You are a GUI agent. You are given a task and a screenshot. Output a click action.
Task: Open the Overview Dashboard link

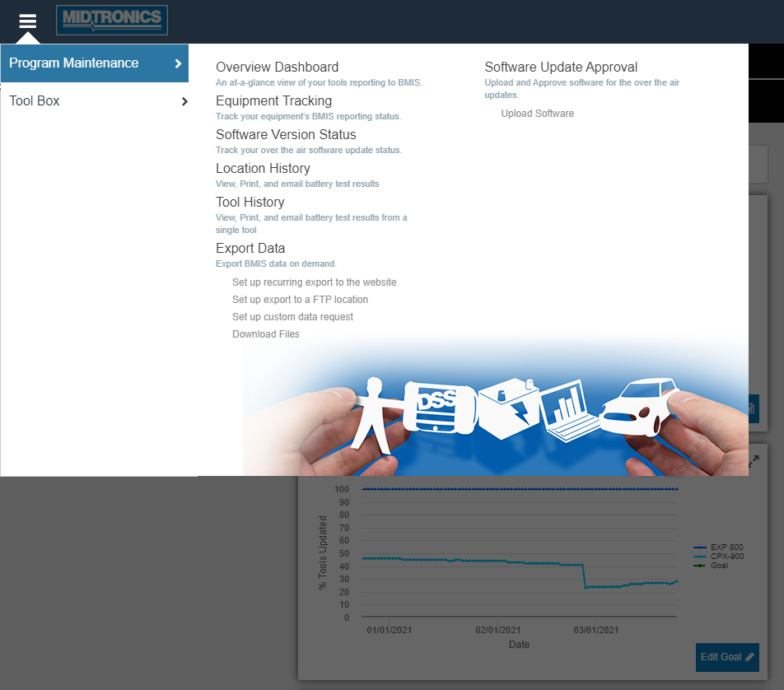click(x=277, y=68)
